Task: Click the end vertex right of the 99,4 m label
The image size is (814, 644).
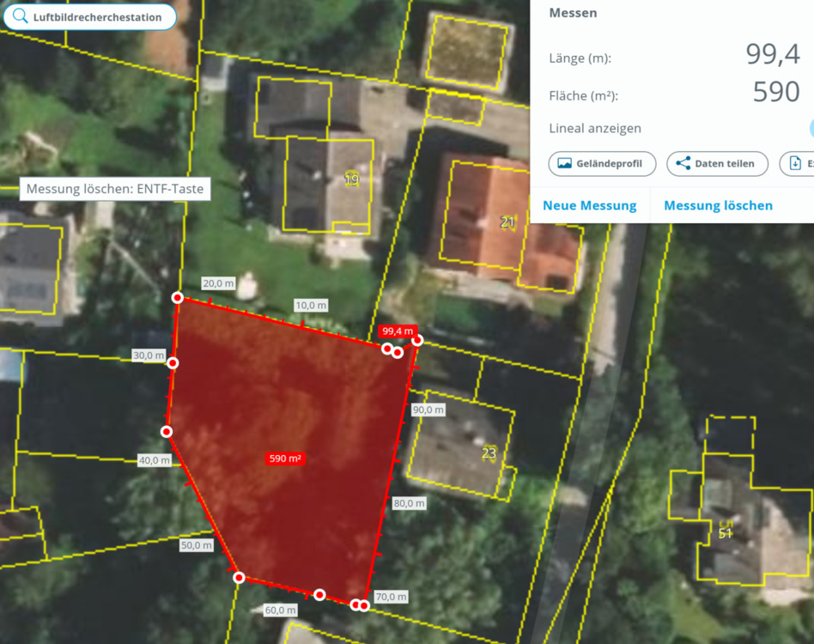Action: coord(417,340)
